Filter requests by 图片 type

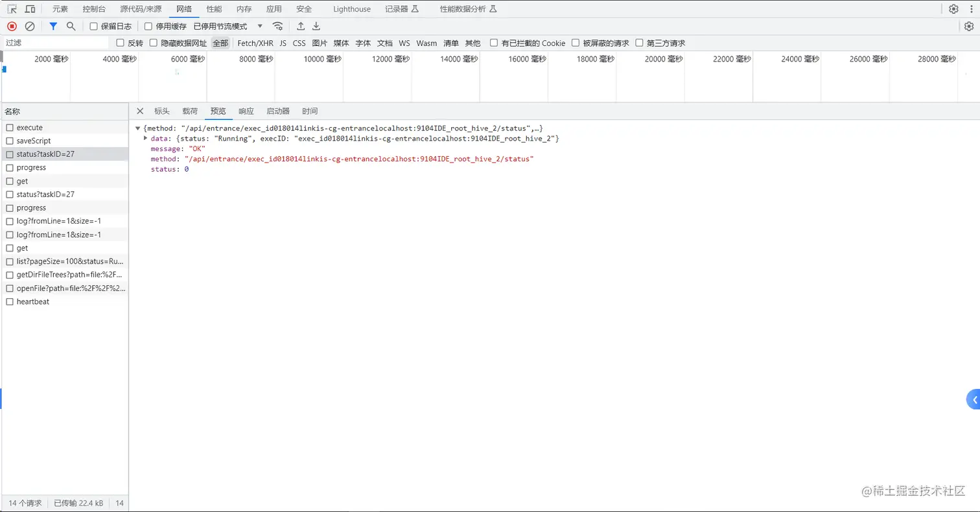[320, 43]
